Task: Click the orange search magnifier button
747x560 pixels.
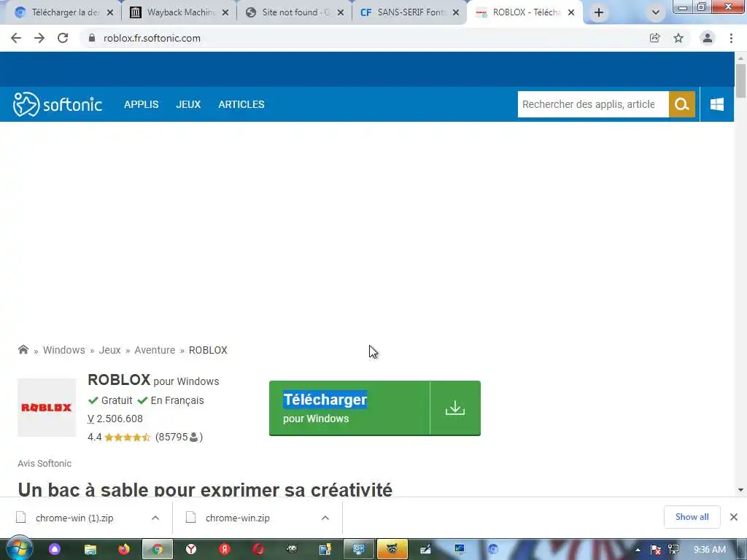Action: click(x=682, y=104)
